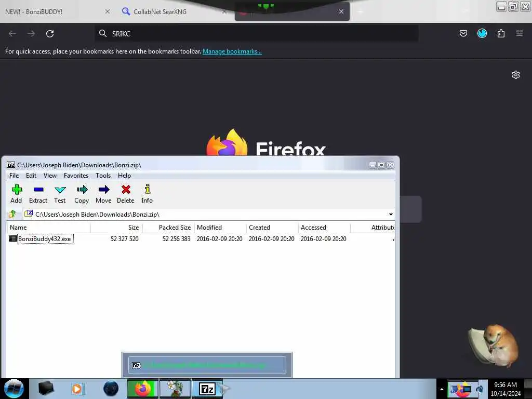
Task: Open the Firefox account avatar icon
Action: (482, 33)
